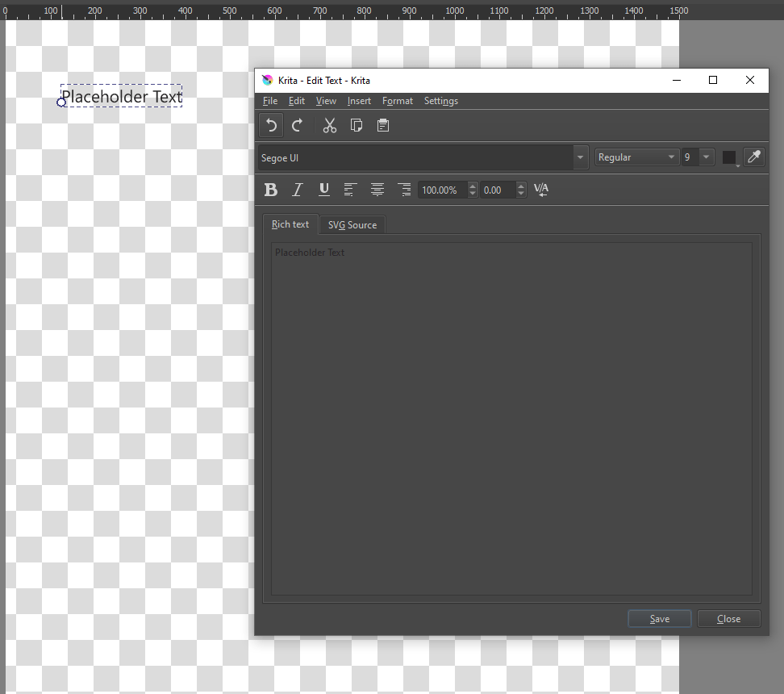Viewport: 784px width, 694px height.
Task: Open the font size 9 dropdown
Action: pos(707,157)
